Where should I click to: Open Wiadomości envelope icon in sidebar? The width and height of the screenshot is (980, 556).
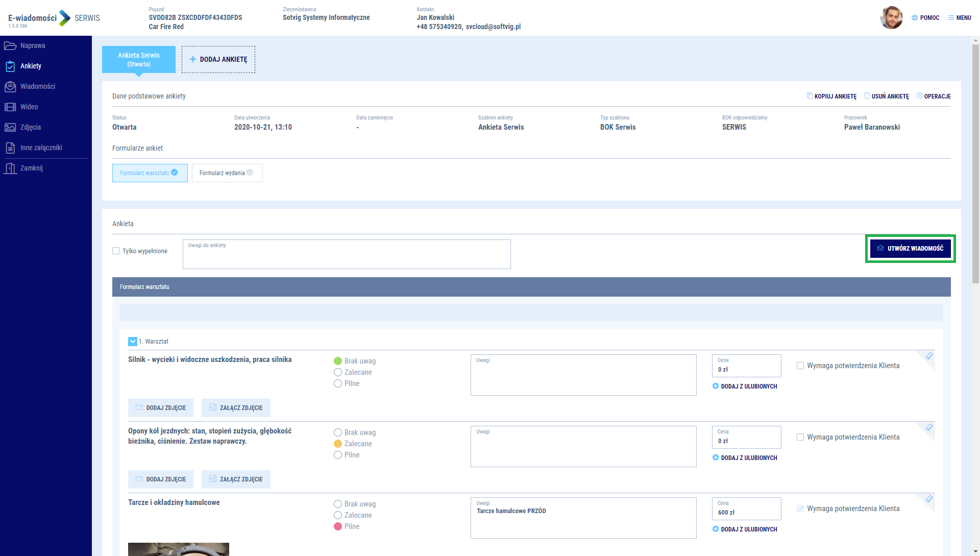(10, 87)
